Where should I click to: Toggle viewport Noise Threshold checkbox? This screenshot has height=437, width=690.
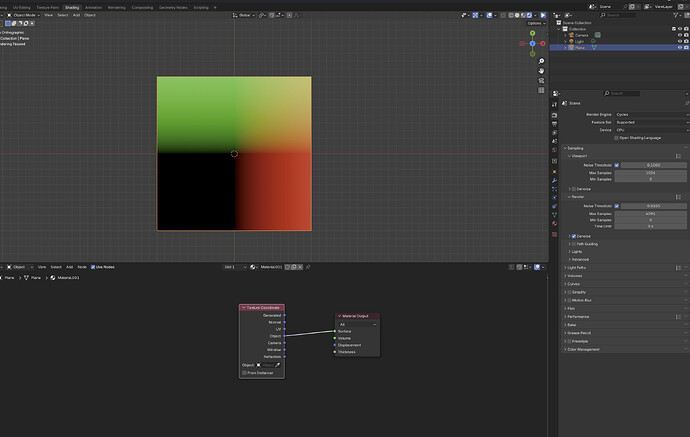point(617,165)
